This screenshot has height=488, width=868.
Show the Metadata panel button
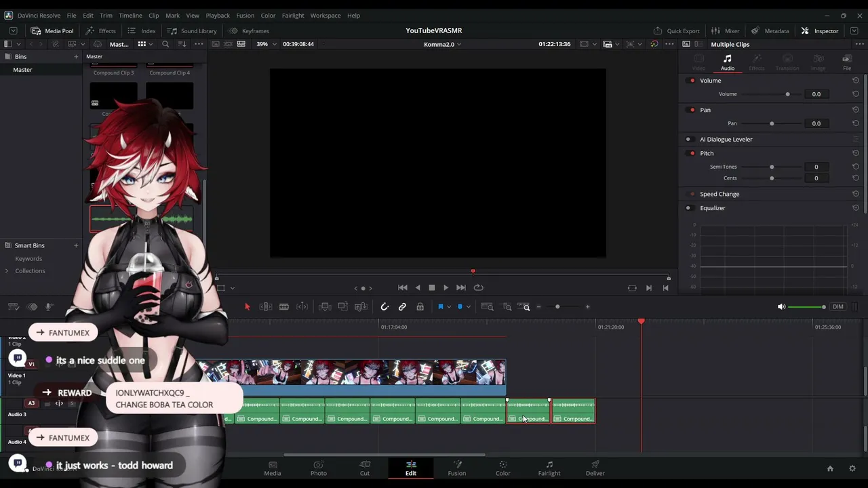pyautogui.click(x=770, y=31)
